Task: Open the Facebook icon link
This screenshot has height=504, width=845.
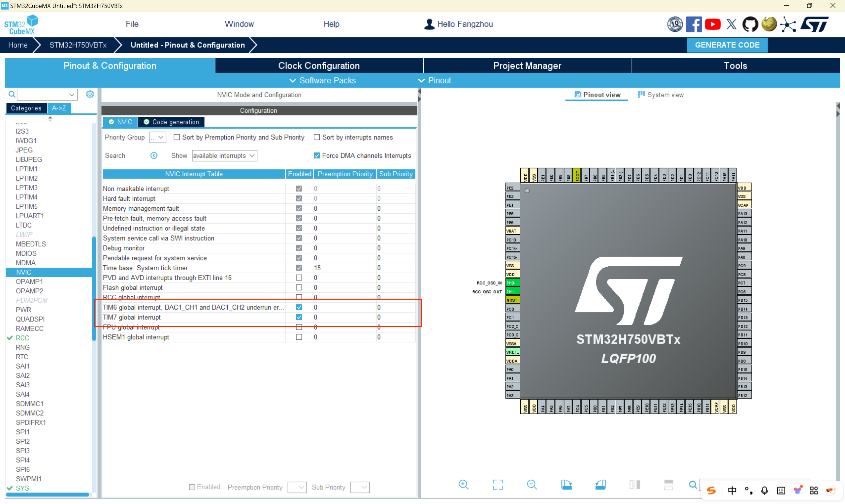Action: [694, 24]
